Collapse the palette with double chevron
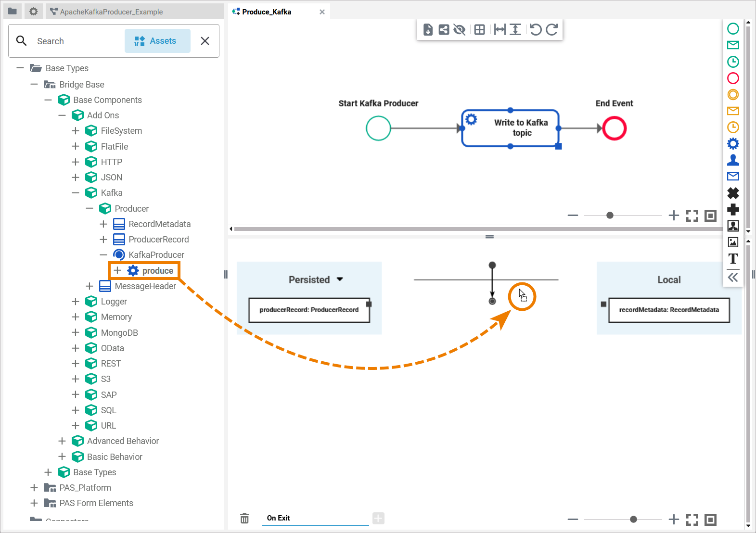This screenshot has height=533, width=756. [733, 277]
